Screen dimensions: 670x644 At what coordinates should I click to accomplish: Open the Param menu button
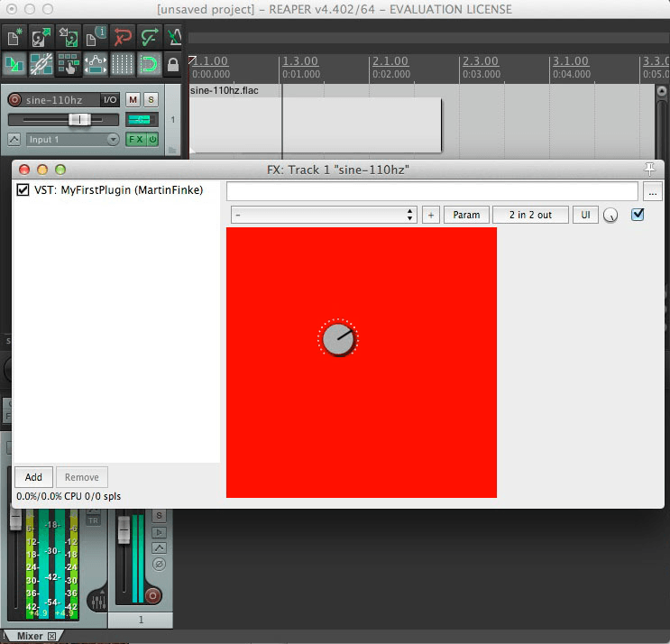coord(466,215)
